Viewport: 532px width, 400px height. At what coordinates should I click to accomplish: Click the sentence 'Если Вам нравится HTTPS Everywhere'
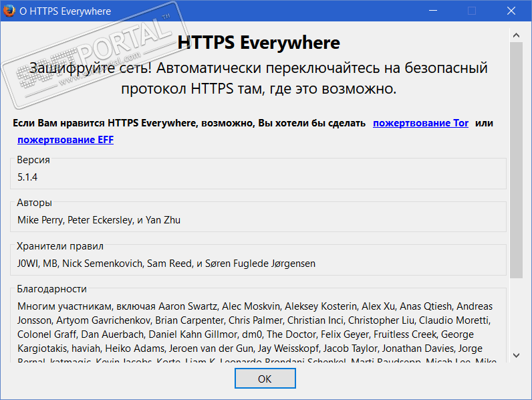point(189,123)
